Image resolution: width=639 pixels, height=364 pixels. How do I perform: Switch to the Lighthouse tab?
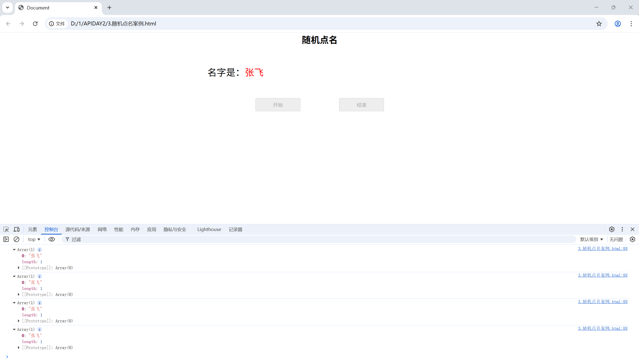click(x=209, y=229)
